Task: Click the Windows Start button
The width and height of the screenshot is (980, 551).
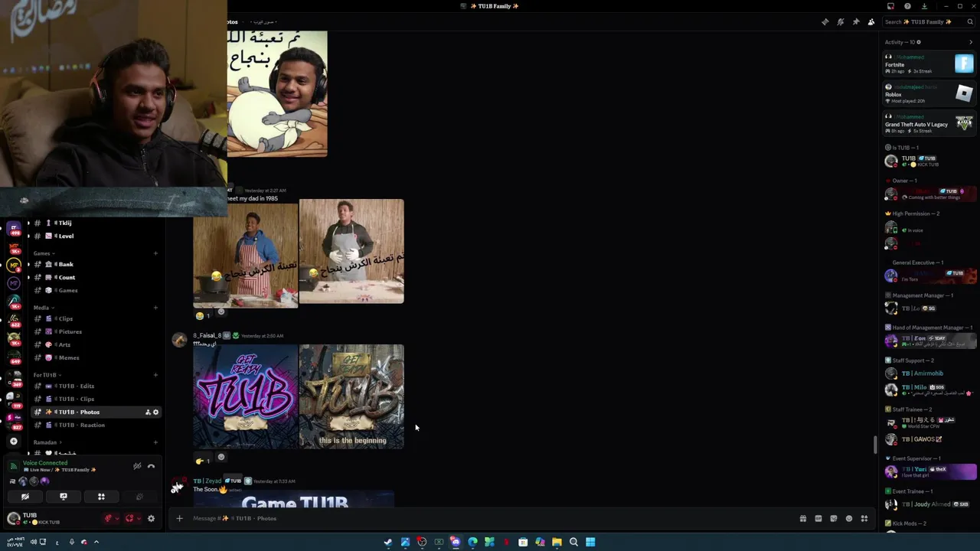Action: pos(590,542)
